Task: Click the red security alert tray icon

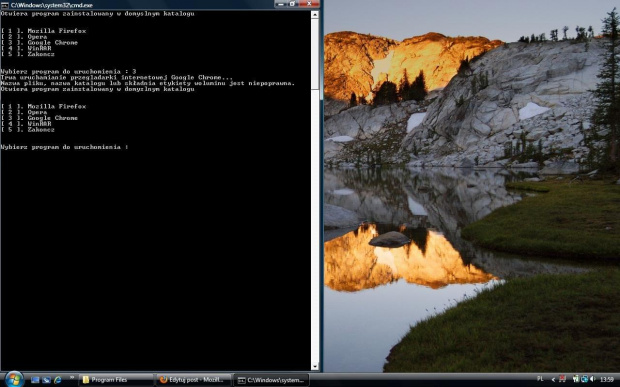Action: pyautogui.click(x=562, y=379)
